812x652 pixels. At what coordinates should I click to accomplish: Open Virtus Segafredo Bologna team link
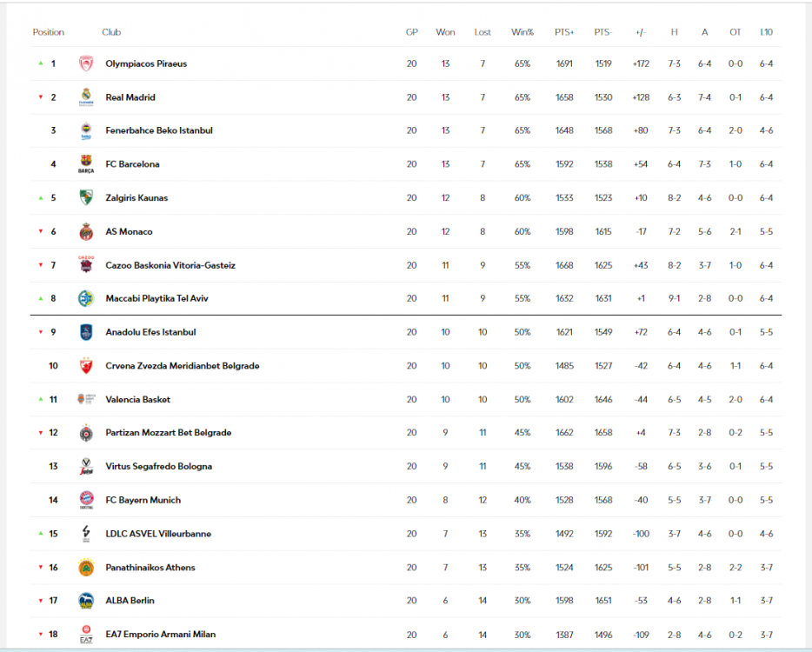[x=158, y=467]
